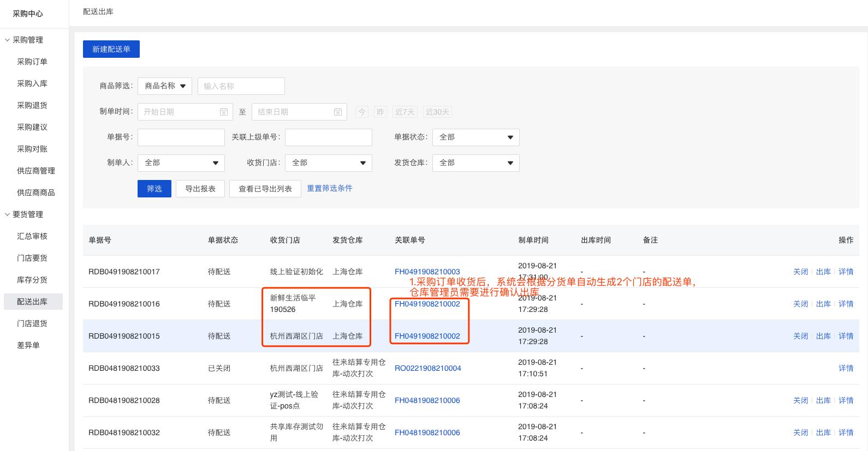The width and height of the screenshot is (868, 451).
Task: Select the 今 quick date button
Action: click(x=361, y=112)
